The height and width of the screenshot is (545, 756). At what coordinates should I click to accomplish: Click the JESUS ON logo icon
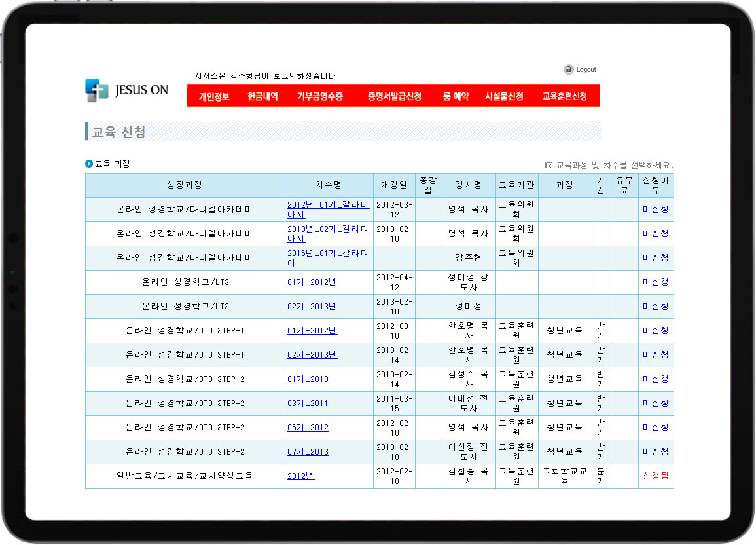pos(97,90)
